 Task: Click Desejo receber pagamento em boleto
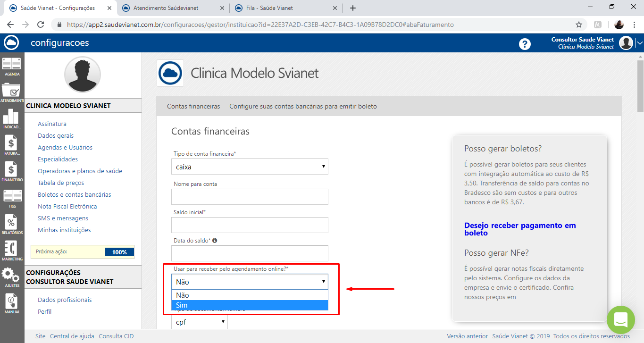click(520, 229)
